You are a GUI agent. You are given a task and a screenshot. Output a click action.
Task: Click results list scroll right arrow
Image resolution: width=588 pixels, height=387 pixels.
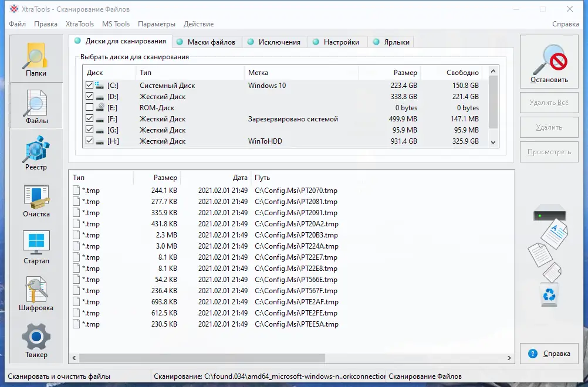click(509, 358)
